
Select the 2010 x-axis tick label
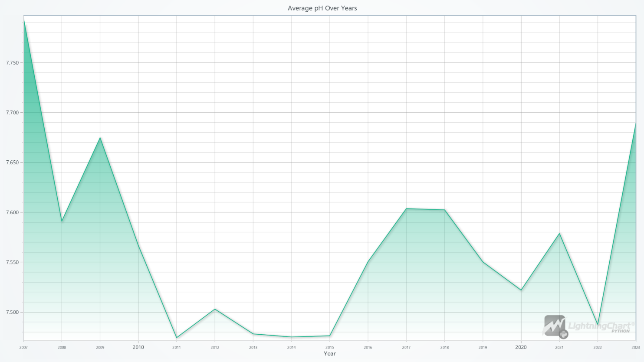click(x=138, y=347)
